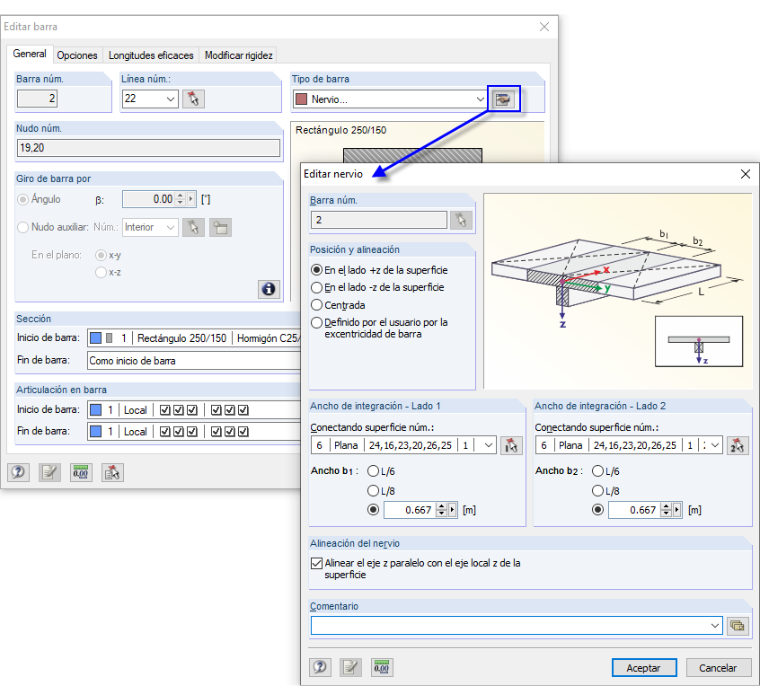760x700 pixels.
Task: Select Nudo auxiliar radio option
Action: pos(23,227)
